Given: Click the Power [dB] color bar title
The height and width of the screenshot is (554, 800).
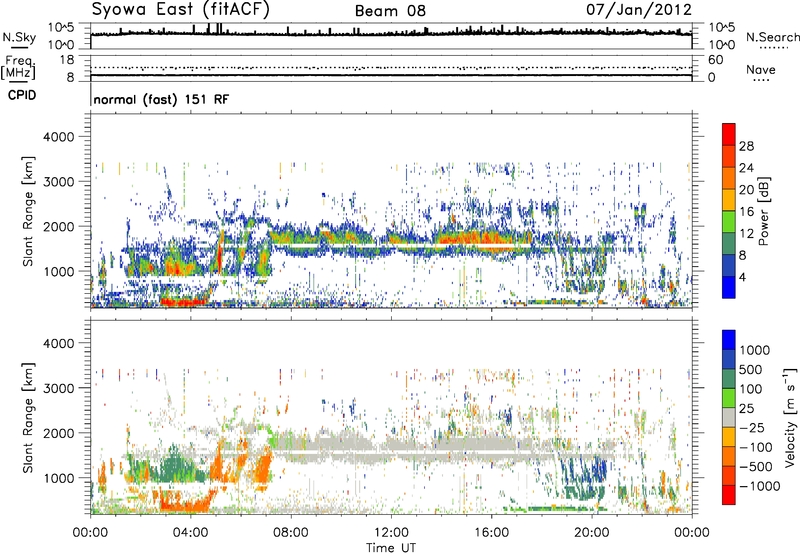Looking at the screenshot, I should (764, 211).
